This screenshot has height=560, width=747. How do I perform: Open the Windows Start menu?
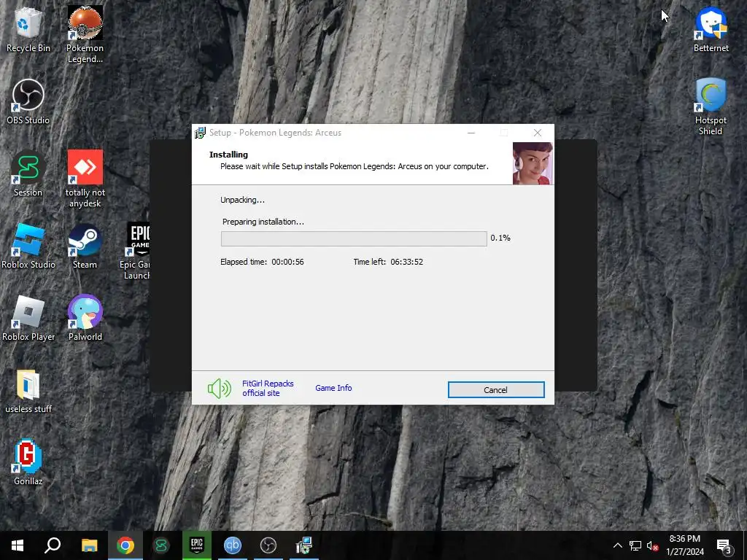(x=18, y=545)
